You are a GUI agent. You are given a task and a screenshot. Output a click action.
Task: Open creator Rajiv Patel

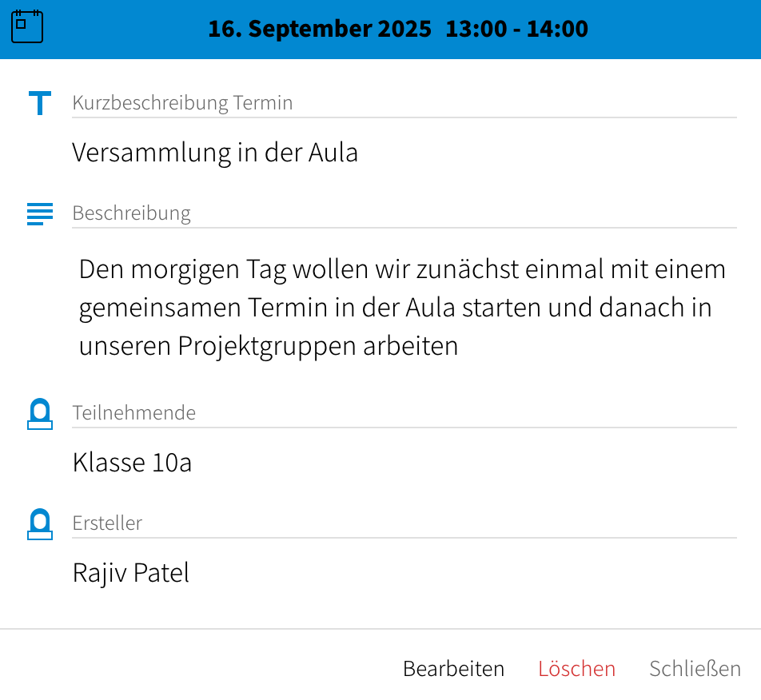click(x=131, y=573)
